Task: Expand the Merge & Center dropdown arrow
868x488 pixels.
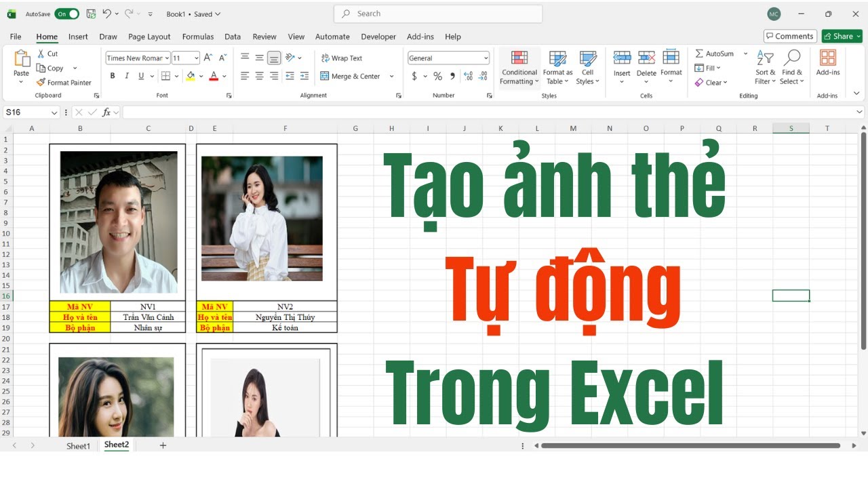Action: [x=391, y=77]
